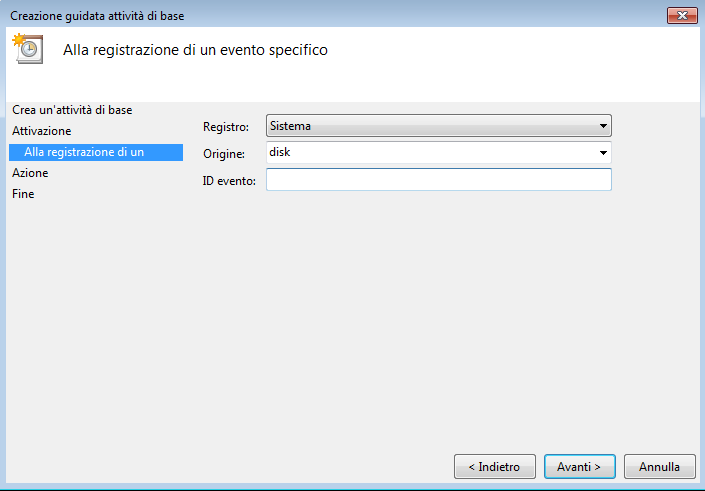This screenshot has width=705, height=491.
Task: Jump to the Fine step
Action: [23, 194]
